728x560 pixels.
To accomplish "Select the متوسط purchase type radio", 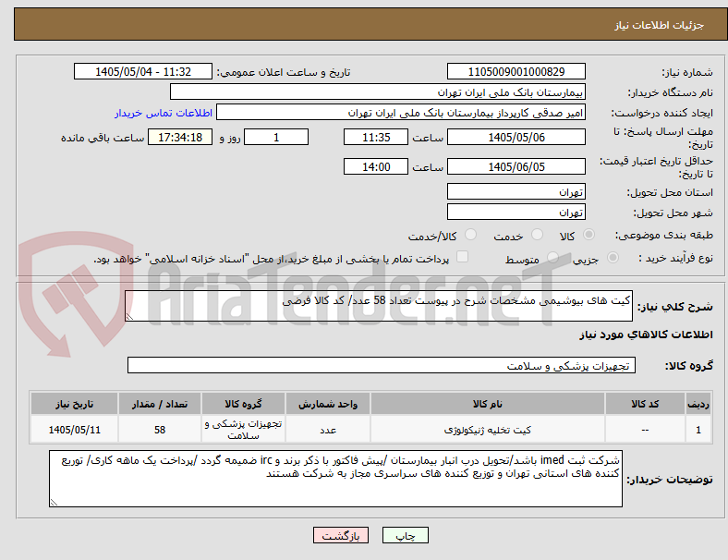I will (x=552, y=258).
